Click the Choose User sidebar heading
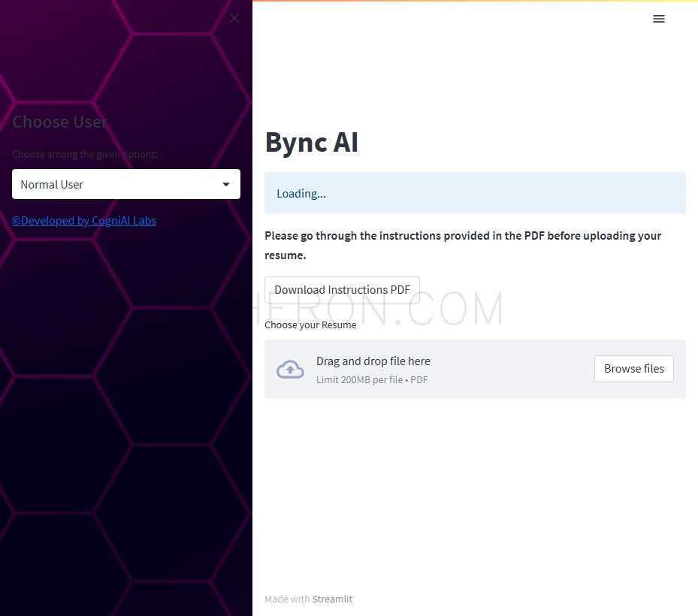 tap(60, 122)
